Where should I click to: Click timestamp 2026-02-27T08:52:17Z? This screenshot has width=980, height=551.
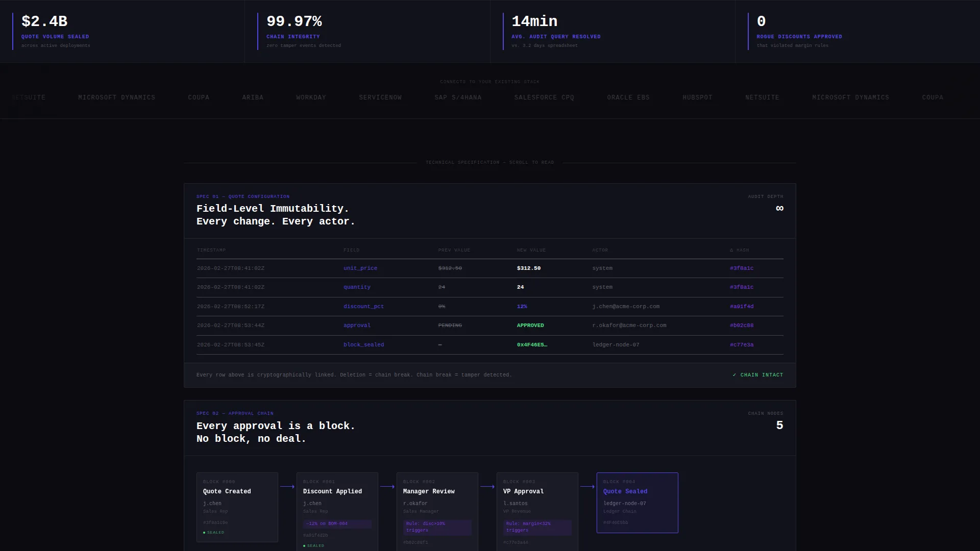231,307
